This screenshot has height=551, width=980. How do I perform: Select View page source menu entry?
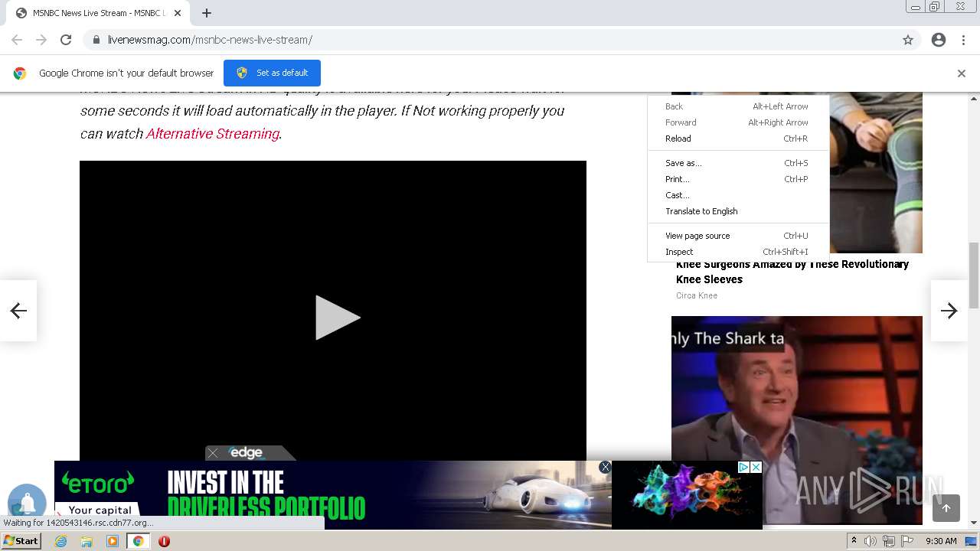[738, 236]
